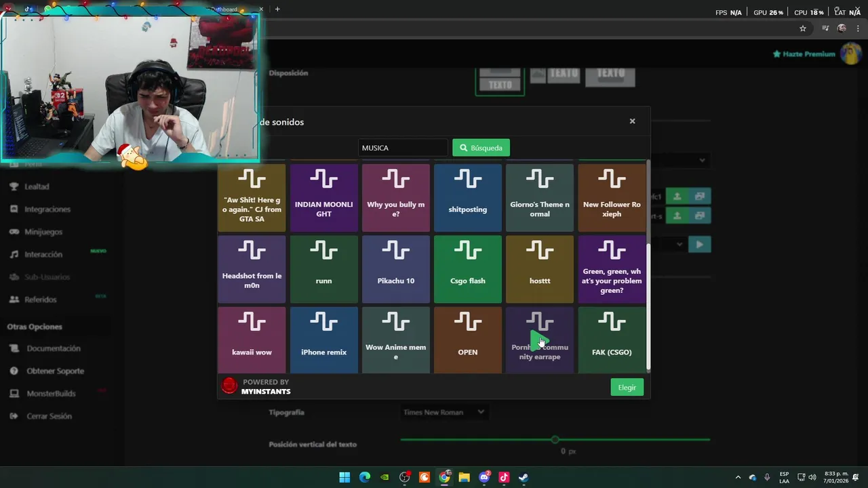This screenshot has width=868, height=488.
Task: Open File Explorer from the taskbar
Action: tap(464, 477)
